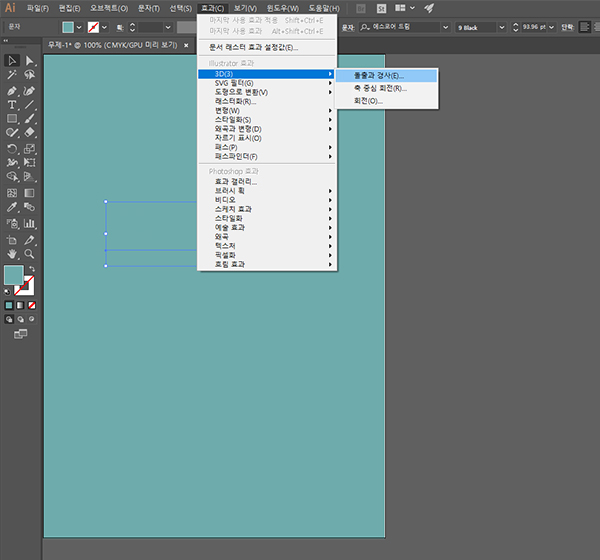Open fill color dropdown in control bar

point(79,27)
